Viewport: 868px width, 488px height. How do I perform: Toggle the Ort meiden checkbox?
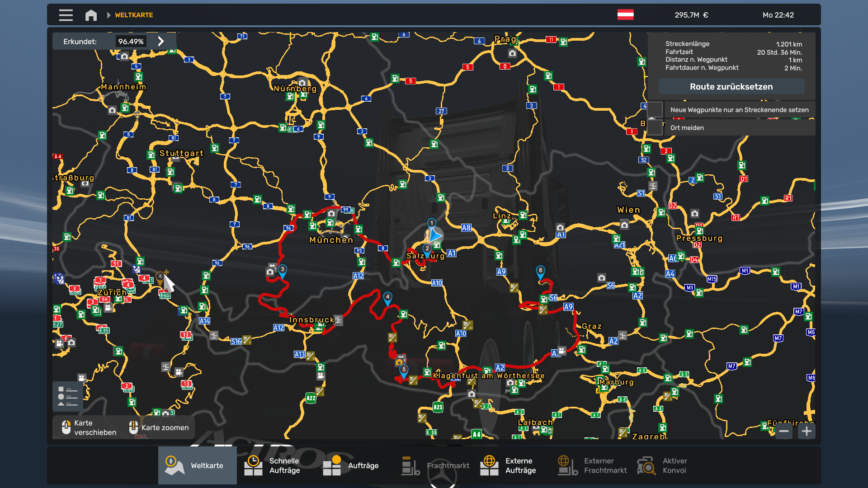[x=655, y=128]
